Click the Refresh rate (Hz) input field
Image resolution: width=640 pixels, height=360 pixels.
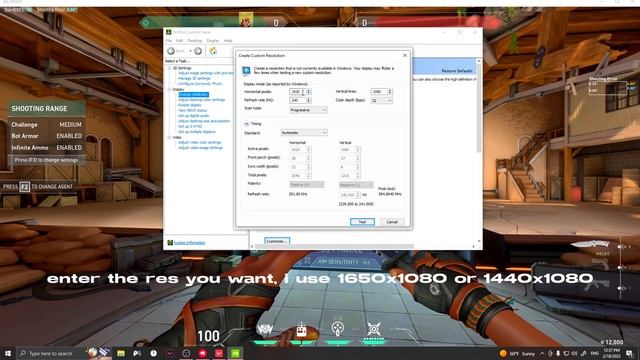pos(298,100)
